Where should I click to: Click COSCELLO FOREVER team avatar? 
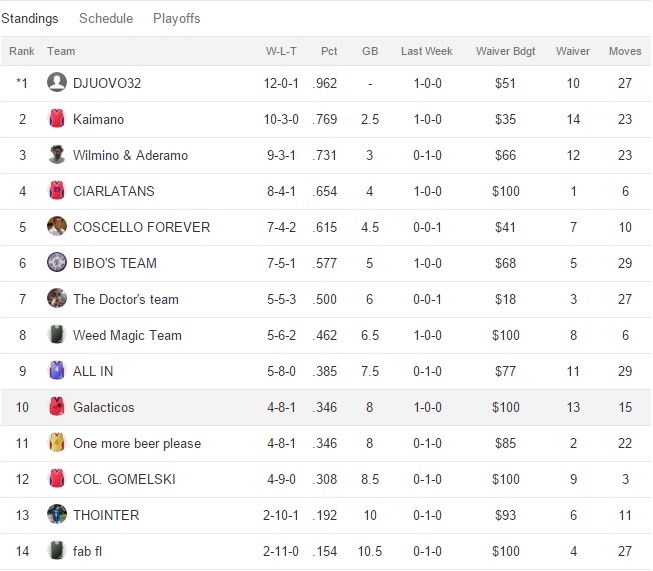pyautogui.click(x=57, y=227)
